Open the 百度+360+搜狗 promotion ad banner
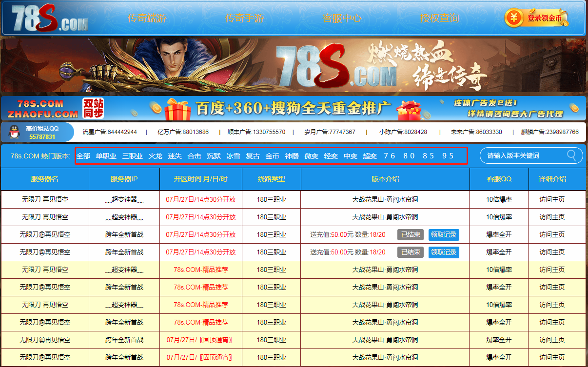Viewport: 588px width, 367px height. click(294, 109)
